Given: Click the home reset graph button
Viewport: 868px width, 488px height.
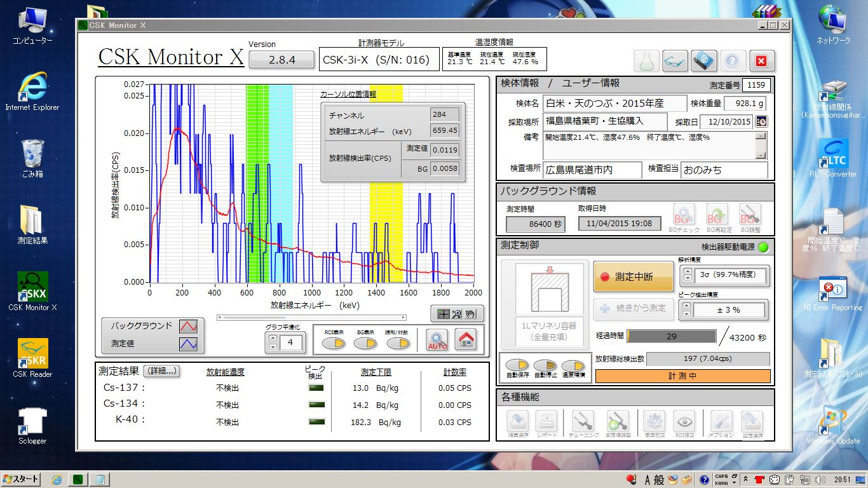Looking at the screenshot, I should click(466, 340).
